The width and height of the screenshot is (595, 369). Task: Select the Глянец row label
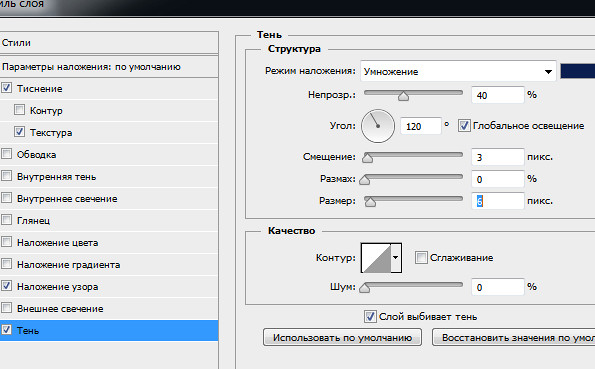point(33,221)
